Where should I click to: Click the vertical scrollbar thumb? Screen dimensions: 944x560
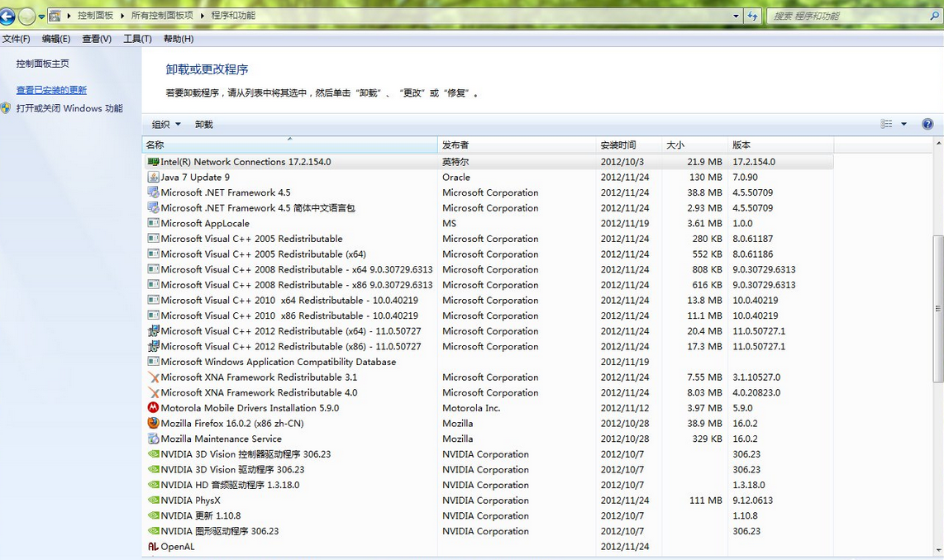(x=938, y=309)
